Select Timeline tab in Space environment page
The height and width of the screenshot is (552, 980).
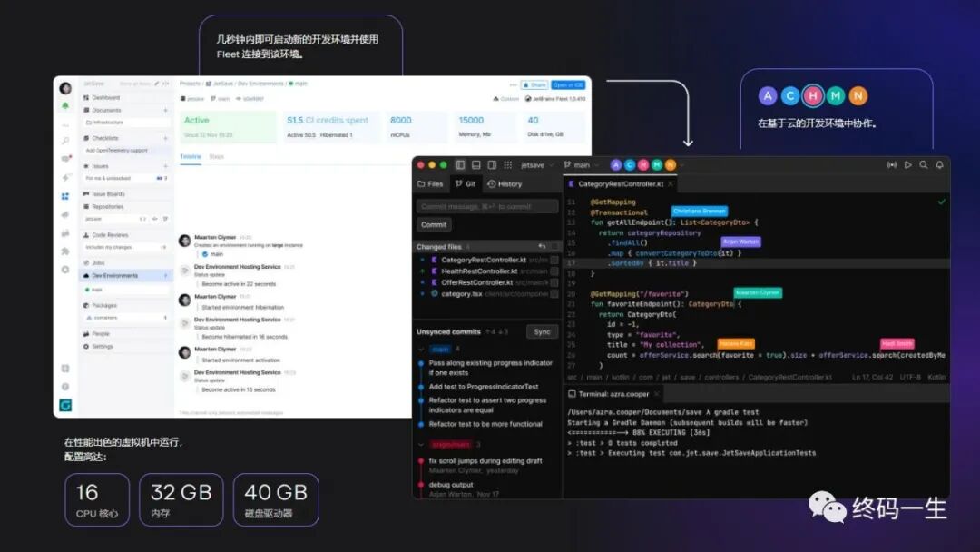tap(191, 156)
